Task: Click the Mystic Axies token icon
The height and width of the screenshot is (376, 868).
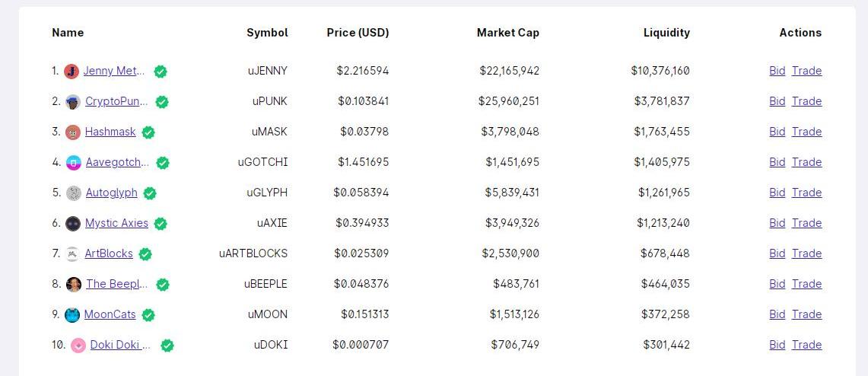Action: 73,224
